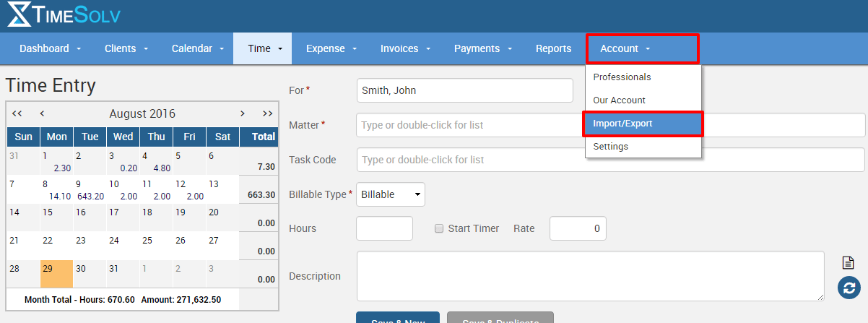The image size is (868, 323).
Task: Click the Description text area
Action: pyautogui.click(x=590, y=275)
